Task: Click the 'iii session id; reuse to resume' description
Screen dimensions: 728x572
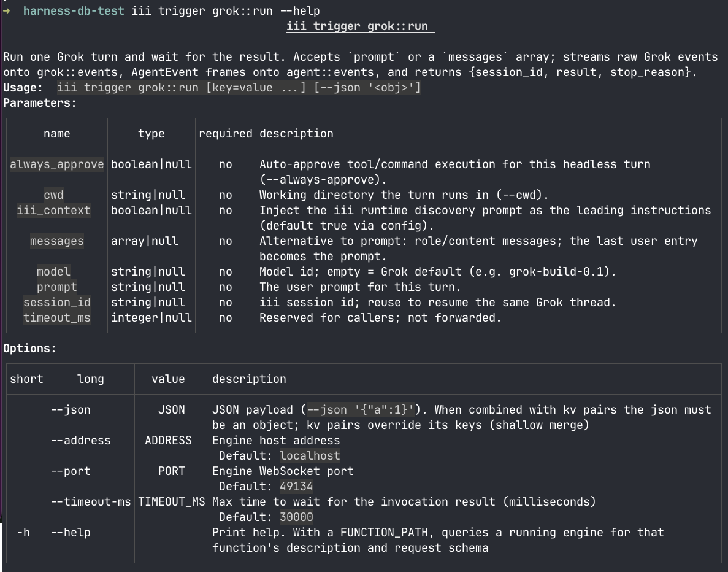Action: (437, 303)
